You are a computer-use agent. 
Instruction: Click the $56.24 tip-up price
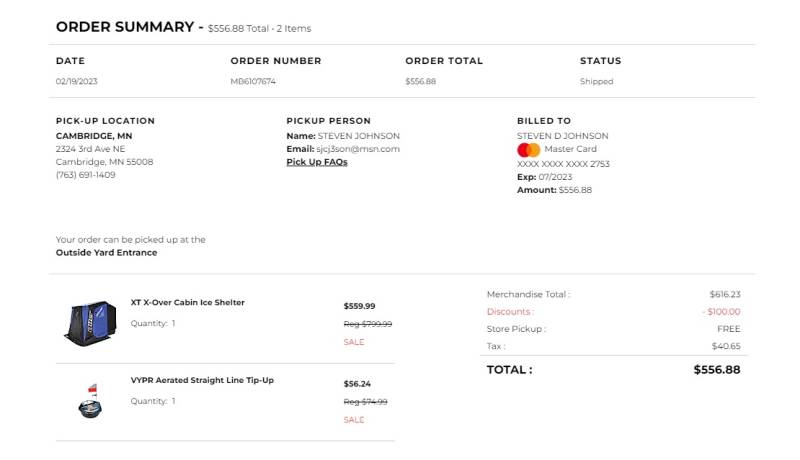(x=357, y=384)
